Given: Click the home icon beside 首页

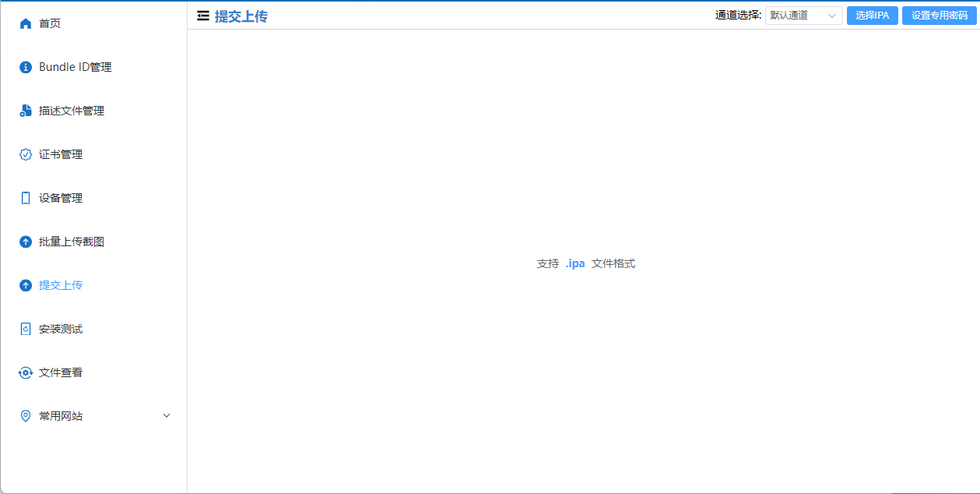Looking at the screenshot, I should (26, 23).
